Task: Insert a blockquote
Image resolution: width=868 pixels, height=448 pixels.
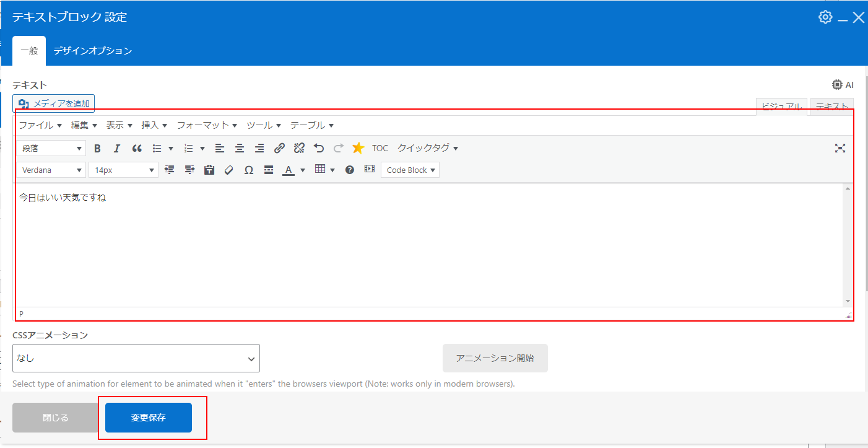Action: (137, 148)
